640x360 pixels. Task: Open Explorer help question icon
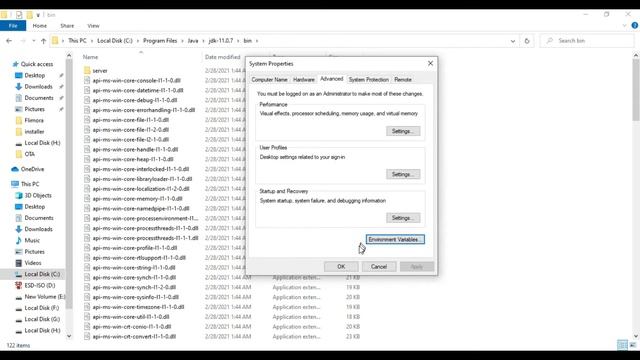point(635,25)
